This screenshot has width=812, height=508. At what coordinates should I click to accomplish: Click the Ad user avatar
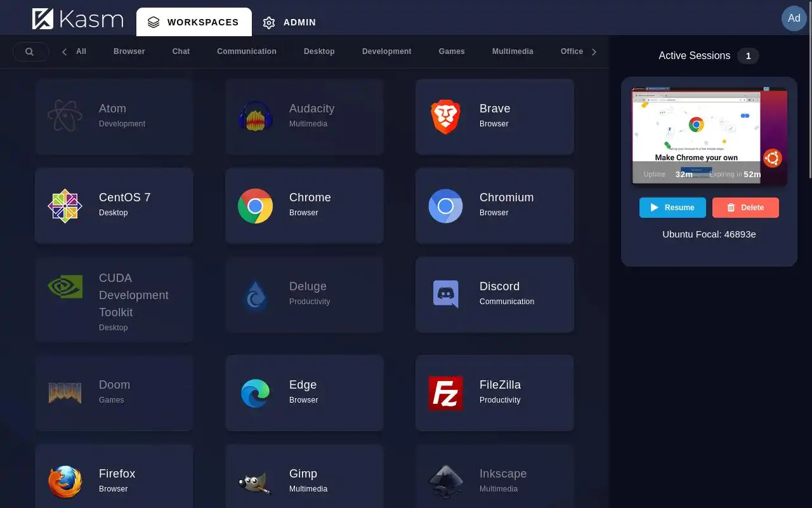(x=794, y=18)
